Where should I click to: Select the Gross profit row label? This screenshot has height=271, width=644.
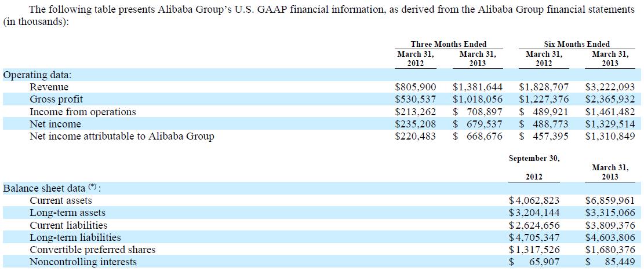[x=55, y=99]
